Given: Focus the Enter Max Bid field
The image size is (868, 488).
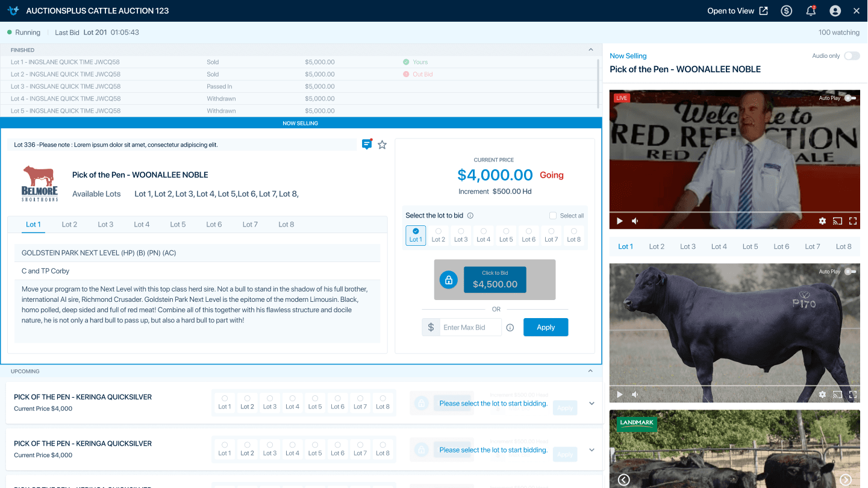Looking at the screenshot, I should (x=470, y=327).
